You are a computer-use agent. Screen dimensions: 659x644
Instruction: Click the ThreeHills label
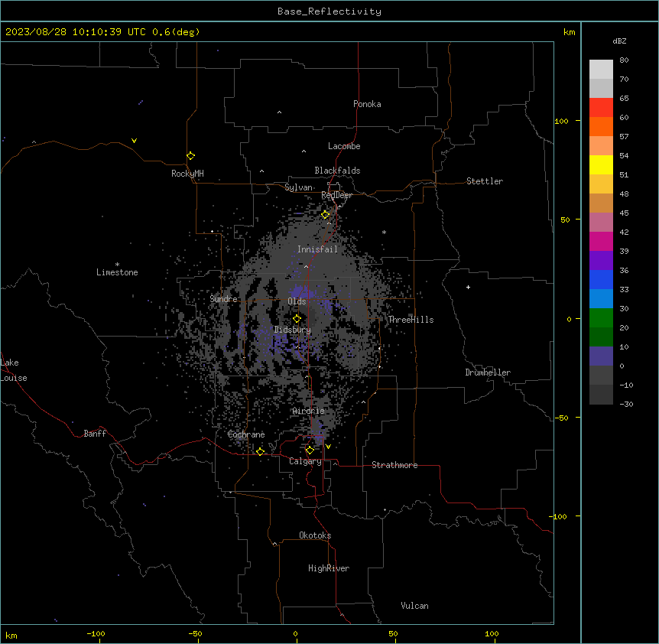[411, 320]
